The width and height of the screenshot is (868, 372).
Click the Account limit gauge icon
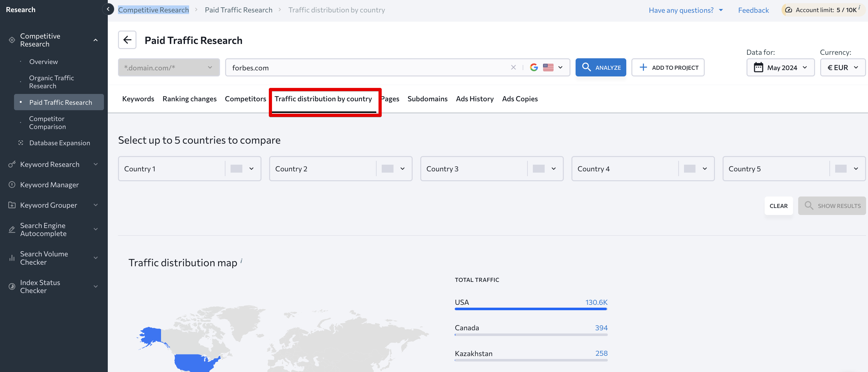tap(789, 10)
